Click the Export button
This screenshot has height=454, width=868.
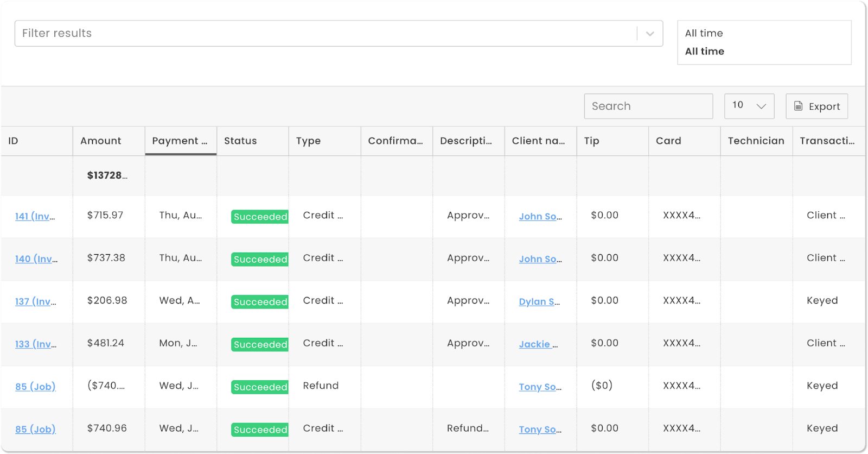tap(816, 106)
